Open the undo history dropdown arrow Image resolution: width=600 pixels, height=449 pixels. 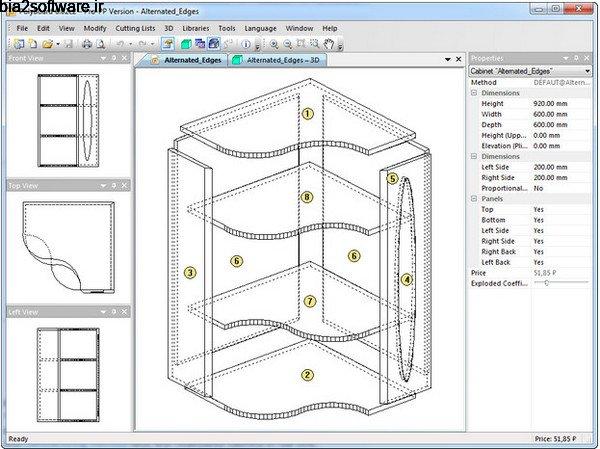[130, 44]
